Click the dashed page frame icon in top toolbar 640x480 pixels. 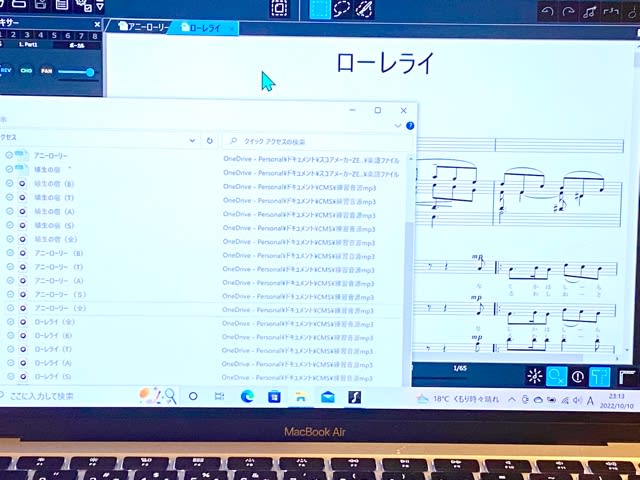tap(280, 8)
